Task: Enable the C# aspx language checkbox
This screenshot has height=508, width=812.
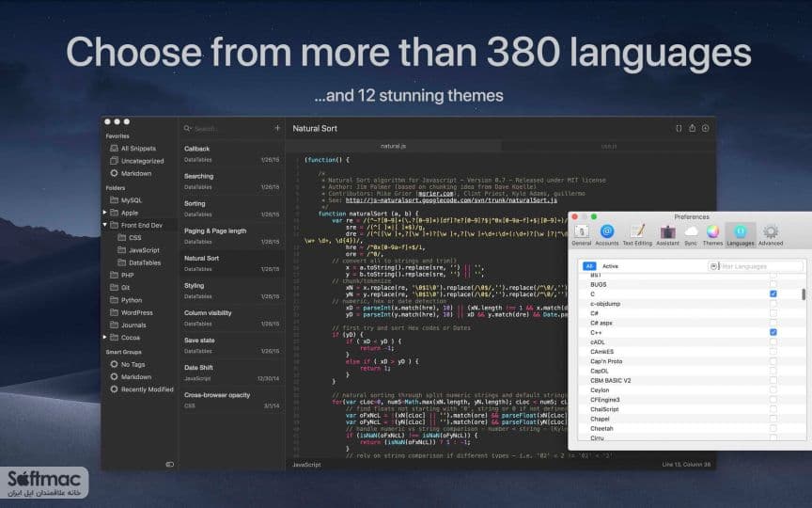Action: click(773, 323)
